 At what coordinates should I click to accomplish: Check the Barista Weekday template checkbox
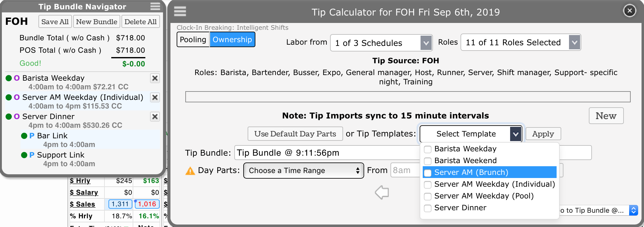click(x=428, y=149)
